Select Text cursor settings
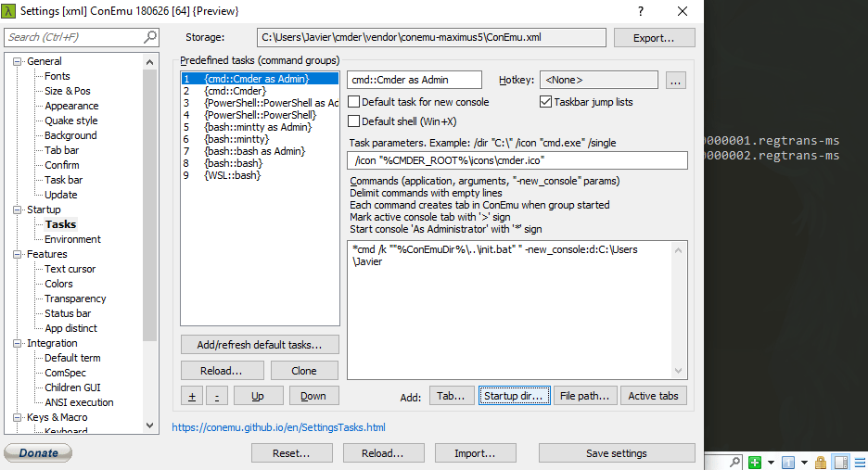 pyautogui.click(x=70, y=269)
